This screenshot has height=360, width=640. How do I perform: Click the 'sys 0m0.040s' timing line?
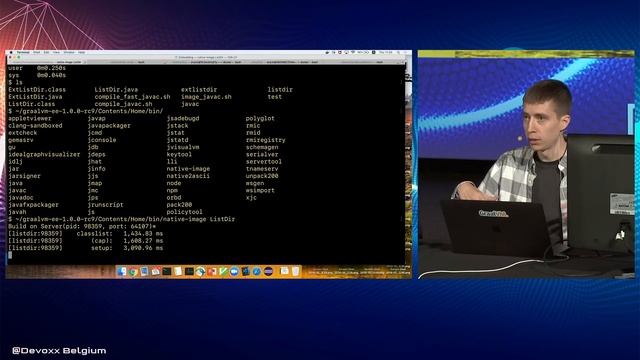coord(37,76)
